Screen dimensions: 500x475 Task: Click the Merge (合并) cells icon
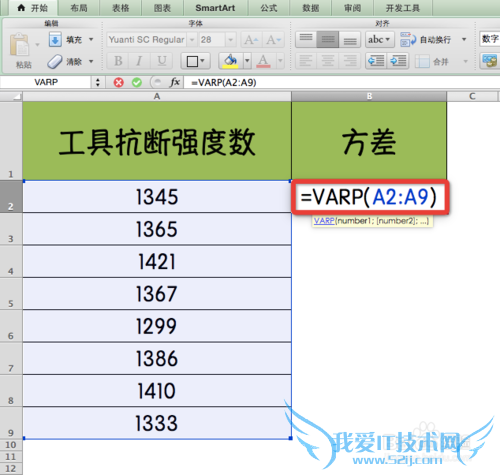point(422,61)
